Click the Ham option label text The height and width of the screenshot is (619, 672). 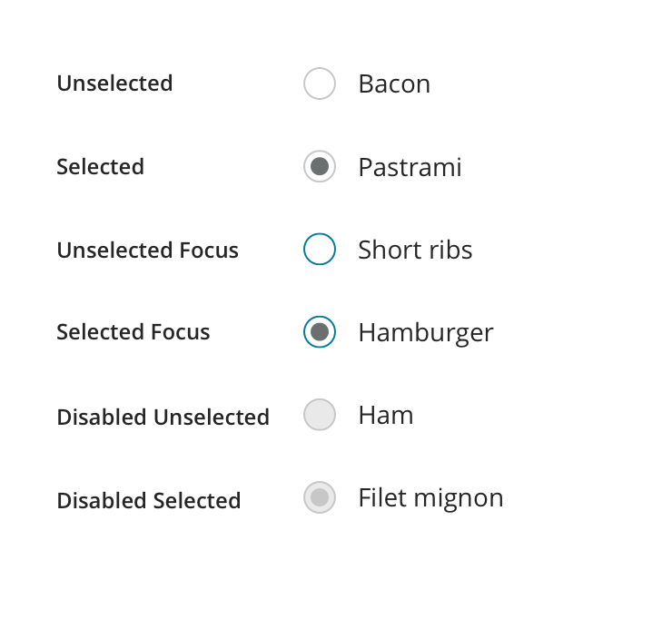tap(386, 415)
